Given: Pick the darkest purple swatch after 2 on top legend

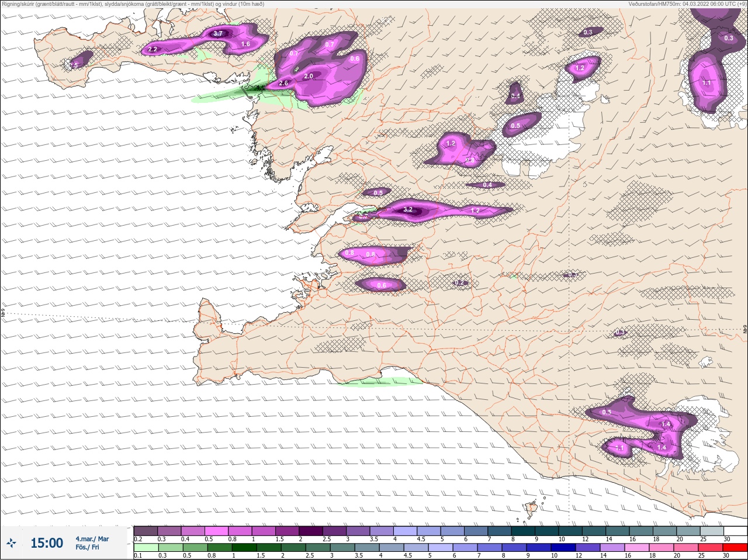Looking at the screenshot, I should pos(311,531).
